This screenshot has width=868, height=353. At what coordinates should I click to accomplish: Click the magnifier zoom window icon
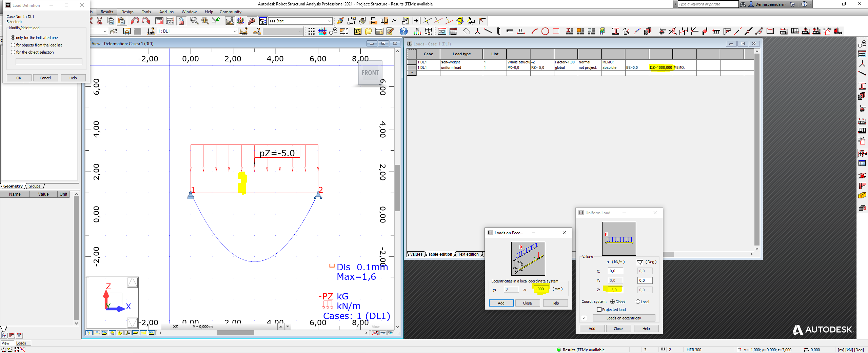tap(194, 21)
